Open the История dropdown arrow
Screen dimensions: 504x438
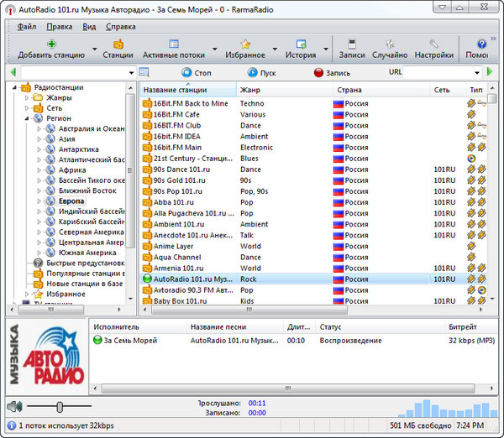pos(323,49)
